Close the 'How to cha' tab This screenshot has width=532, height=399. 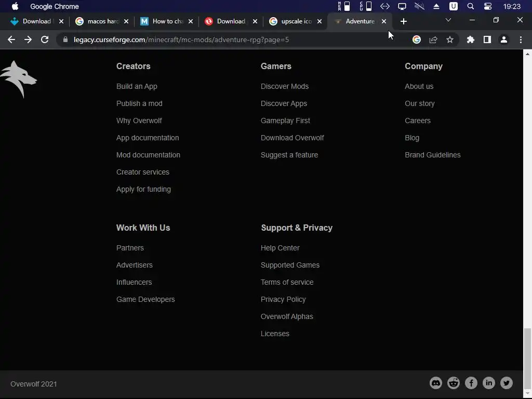[191, 21]
